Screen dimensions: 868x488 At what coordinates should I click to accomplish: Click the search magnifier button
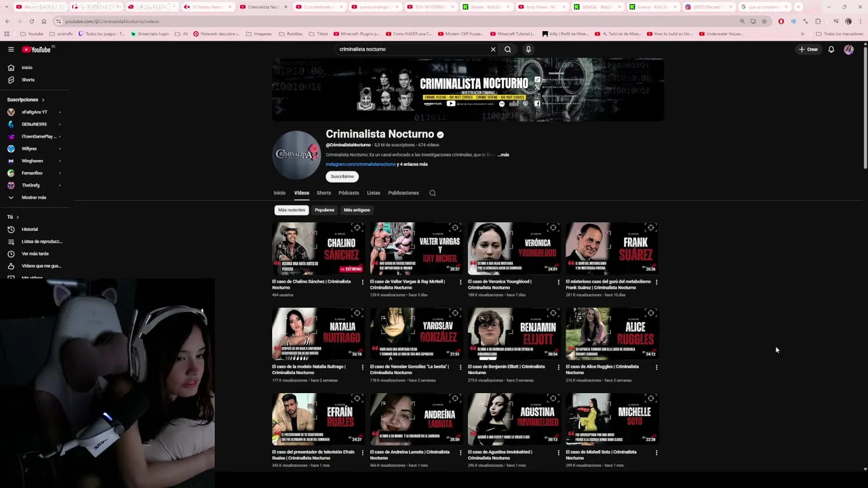pos(508,49)
